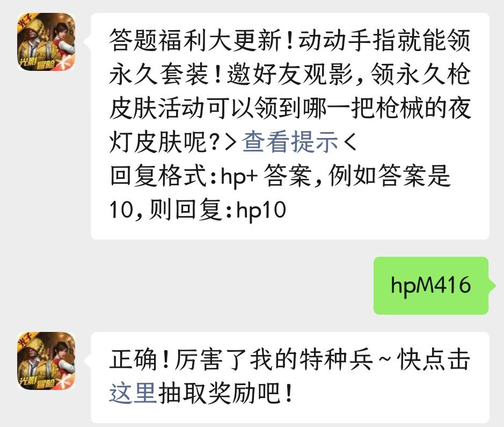The image size is (504, 427).
Task: Click the 查看提示 hint link
Action: point(290,141)
